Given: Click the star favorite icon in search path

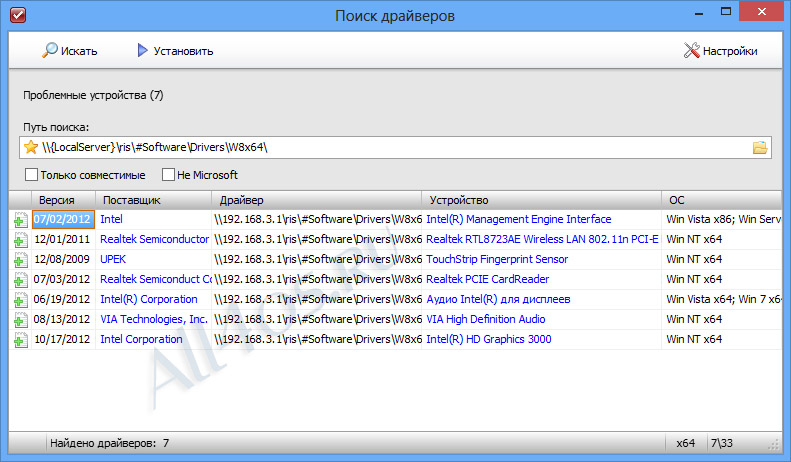Looking at the screenshot, I should [x=31, y=147].
